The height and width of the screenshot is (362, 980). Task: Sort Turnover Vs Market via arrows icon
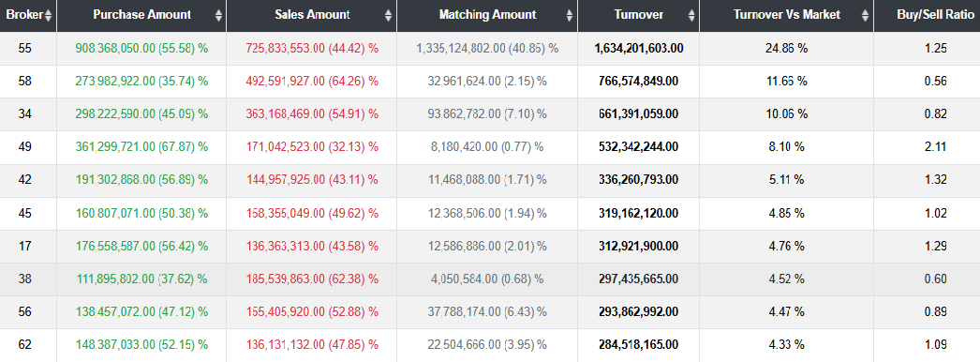[x=865, y=16]
